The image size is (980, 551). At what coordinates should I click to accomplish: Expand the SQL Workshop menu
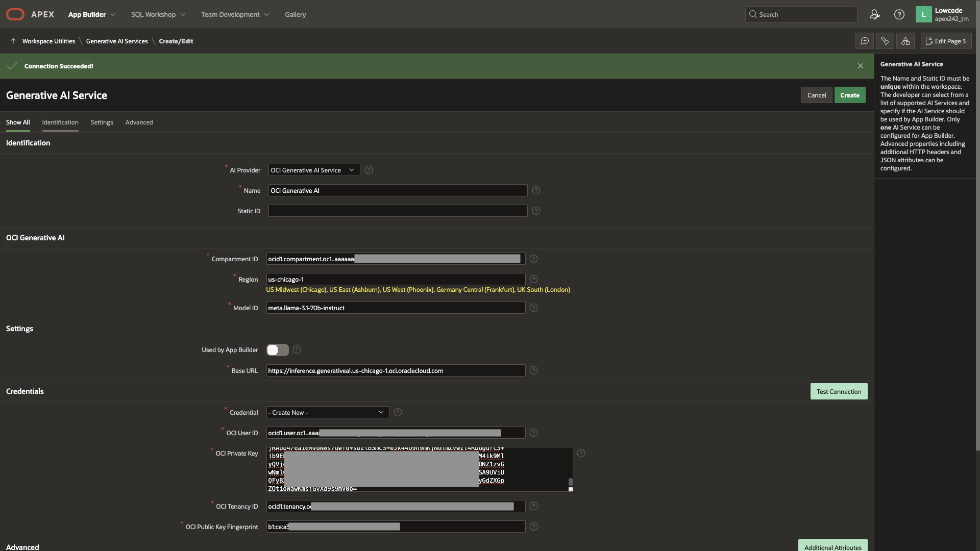pos(158,14)
